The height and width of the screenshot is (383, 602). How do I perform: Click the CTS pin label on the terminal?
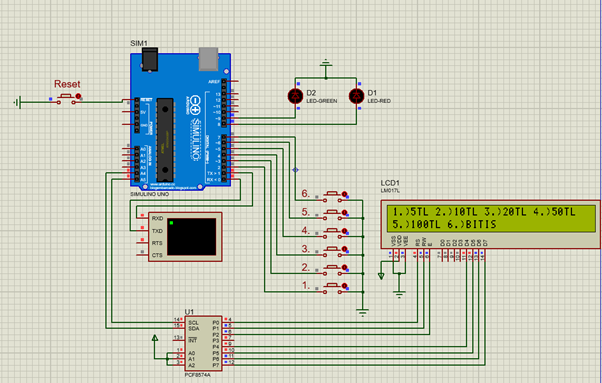[157, 255]
